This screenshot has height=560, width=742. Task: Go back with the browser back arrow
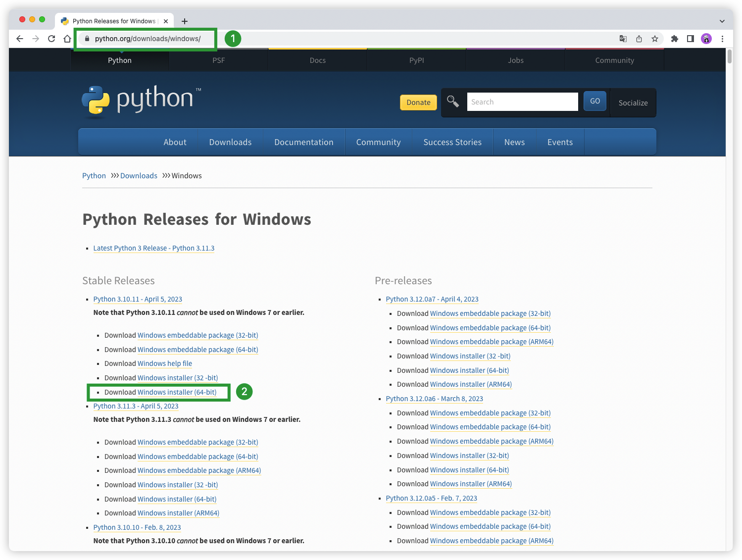tap(20, 39)
